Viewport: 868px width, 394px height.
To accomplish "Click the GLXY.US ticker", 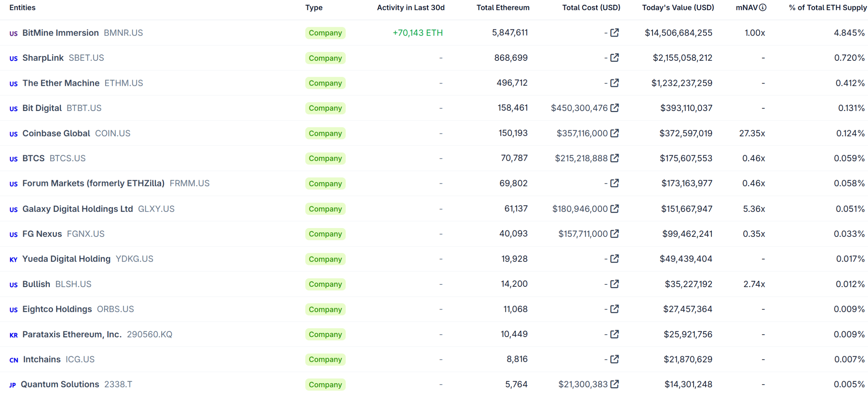I will coord(156,209).
